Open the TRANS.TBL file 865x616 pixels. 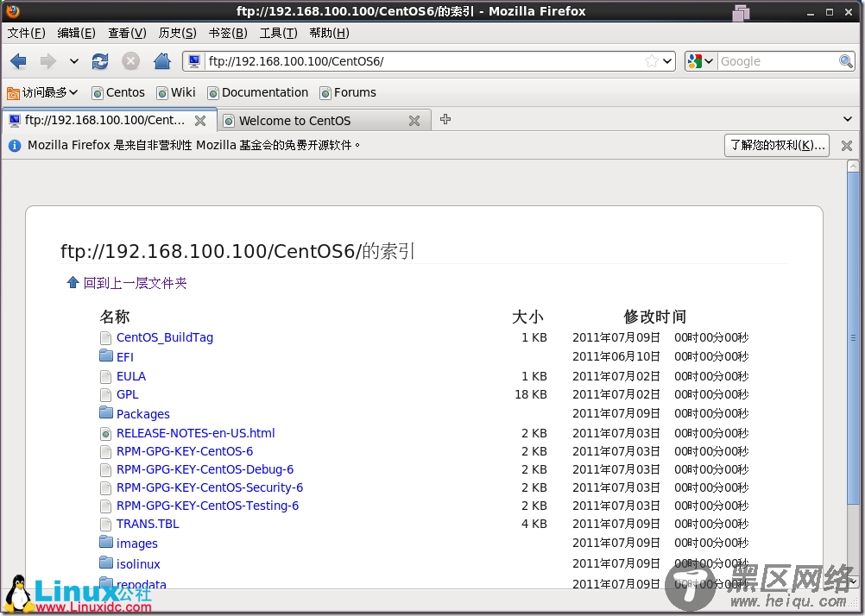click(148, 524)
